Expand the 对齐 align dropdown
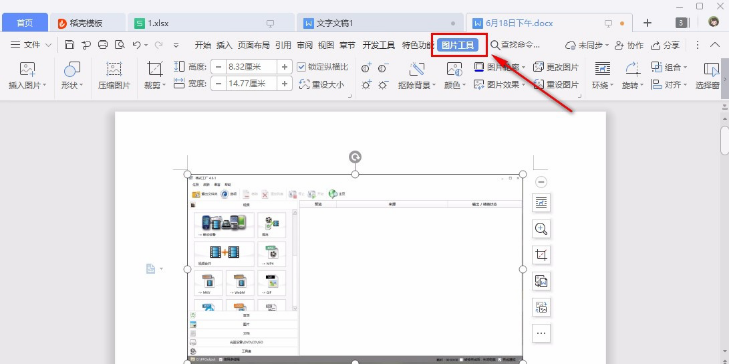The image size is (730, 364). click(685, 85)
